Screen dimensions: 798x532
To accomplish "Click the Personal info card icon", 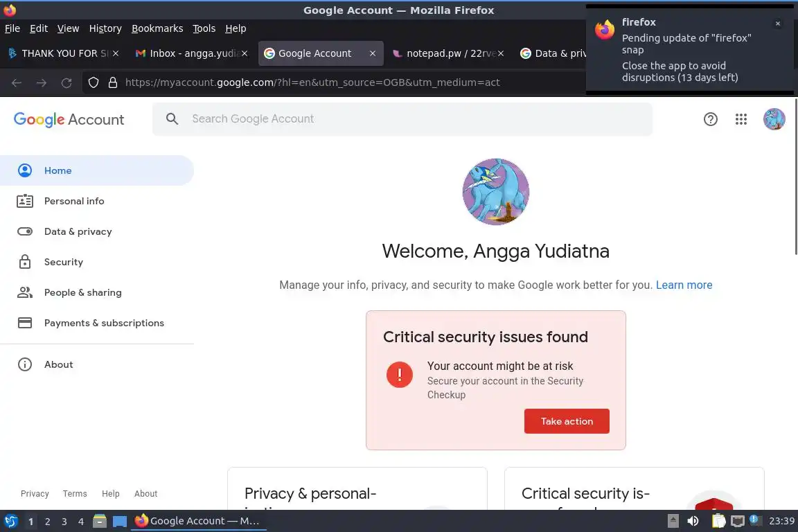I will (25, 201).
